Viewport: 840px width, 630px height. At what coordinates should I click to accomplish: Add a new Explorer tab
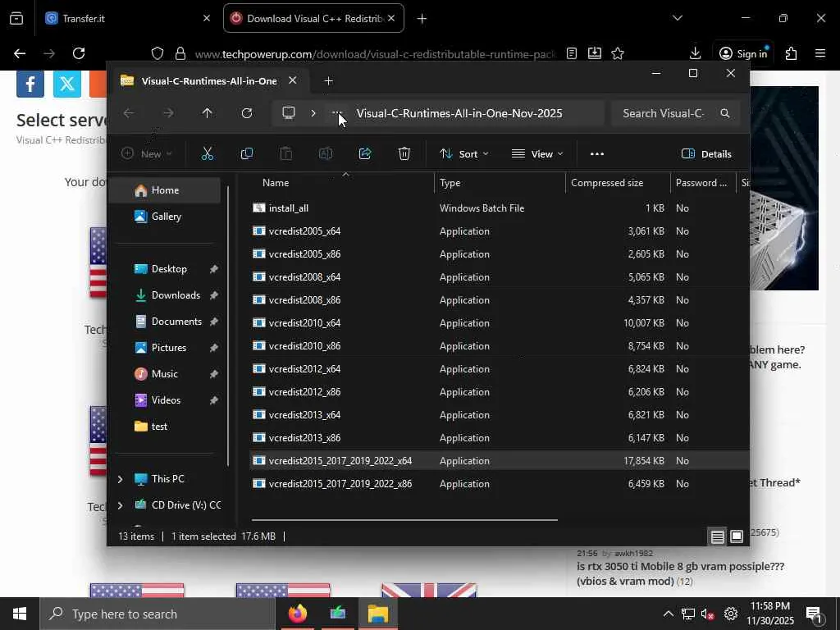click(x=328, y=81)
